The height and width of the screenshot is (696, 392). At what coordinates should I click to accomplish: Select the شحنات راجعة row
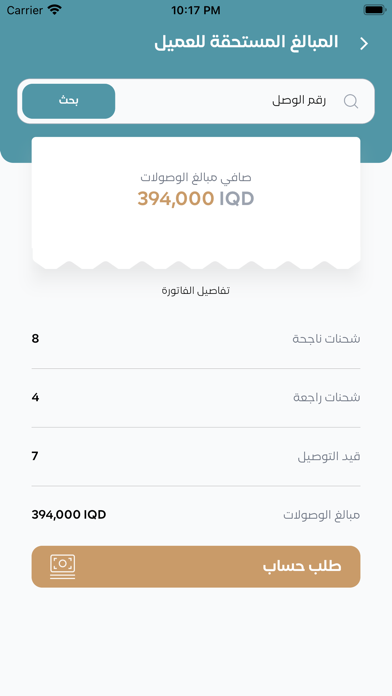[196, 398]
